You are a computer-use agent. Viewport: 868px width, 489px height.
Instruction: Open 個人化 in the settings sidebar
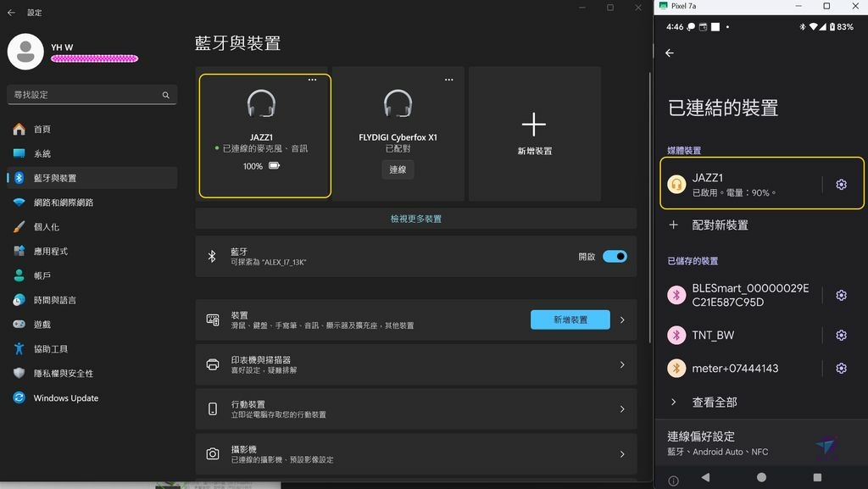point(92,227)
